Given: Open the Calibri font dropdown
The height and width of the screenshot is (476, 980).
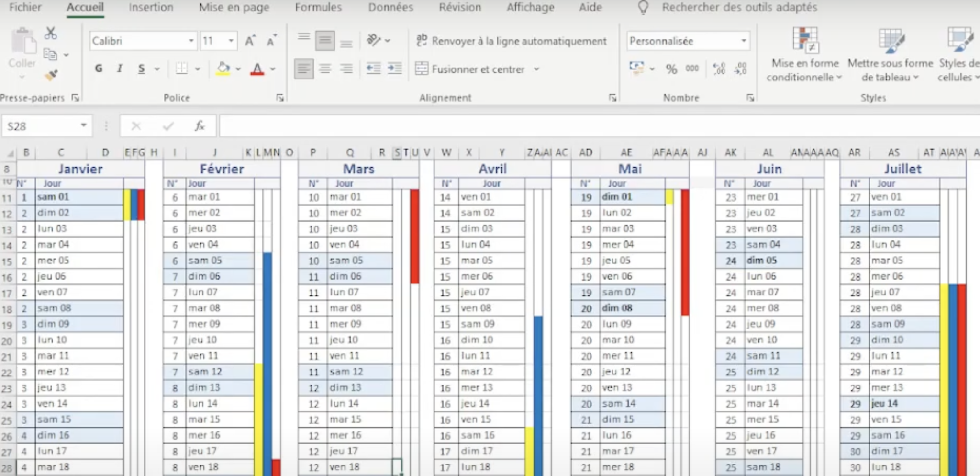Looking at the screenshot, I should (x=191, y=41).
